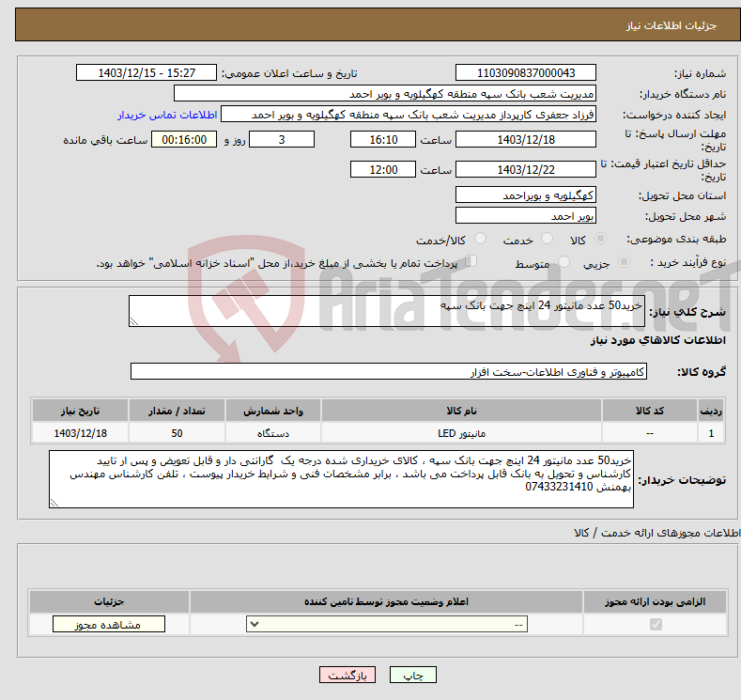The height and width of the screenshot is (700, 741).
Task: Click the توضیحات خریدار text area
Action: pos(341,479)
